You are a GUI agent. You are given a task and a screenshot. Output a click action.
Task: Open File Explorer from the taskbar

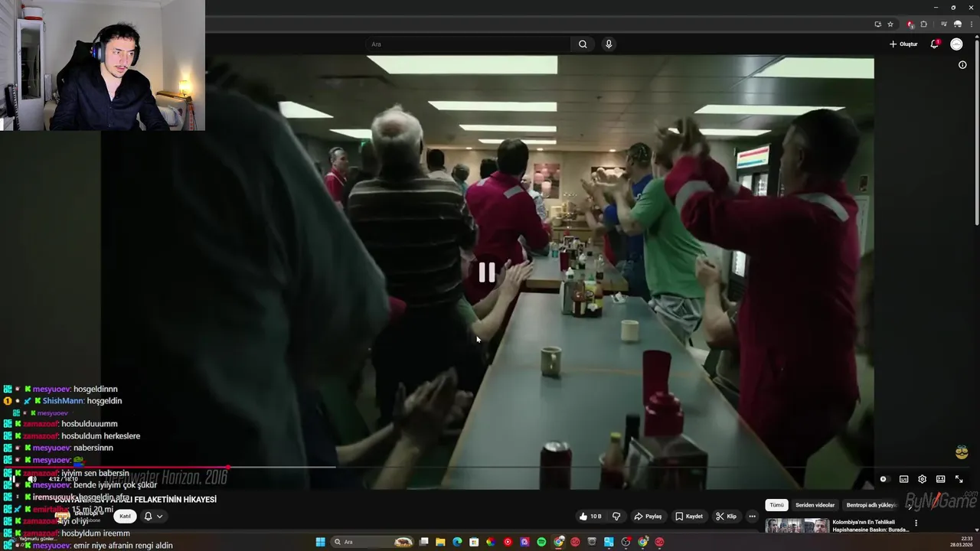click(x=440, y=542)
